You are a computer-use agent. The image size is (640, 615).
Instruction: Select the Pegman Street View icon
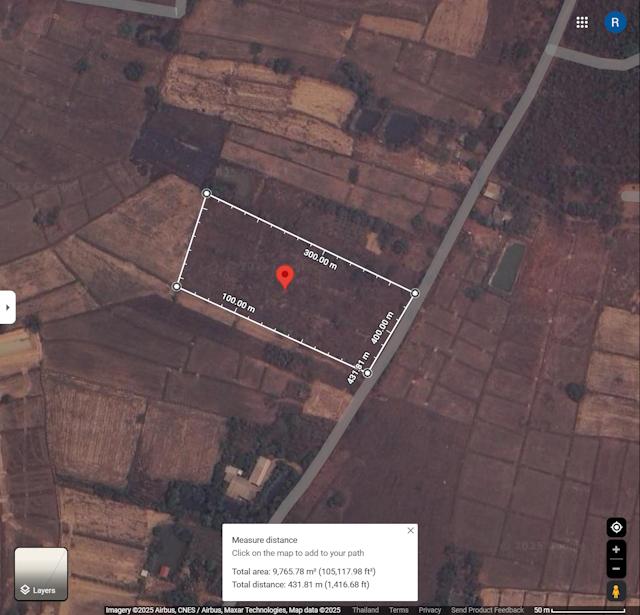coord(616,591)
